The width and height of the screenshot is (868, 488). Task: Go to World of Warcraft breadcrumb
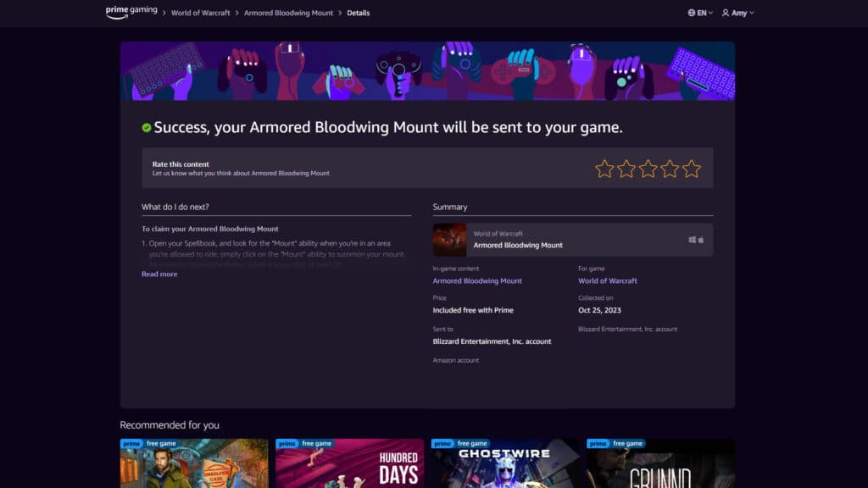[x=202, y=14]
